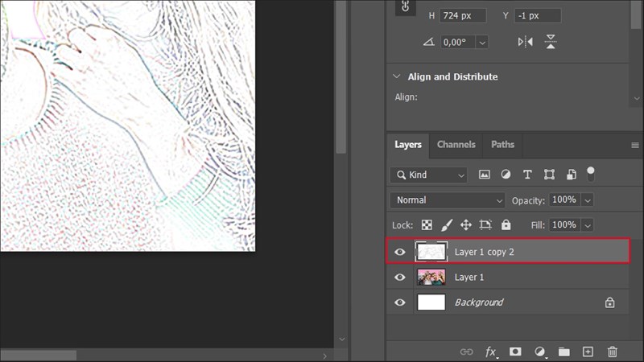Image resolution: width=644 pixels, height=362 pixels.
Task: Add a layer mask
Action: click(515, 352)
